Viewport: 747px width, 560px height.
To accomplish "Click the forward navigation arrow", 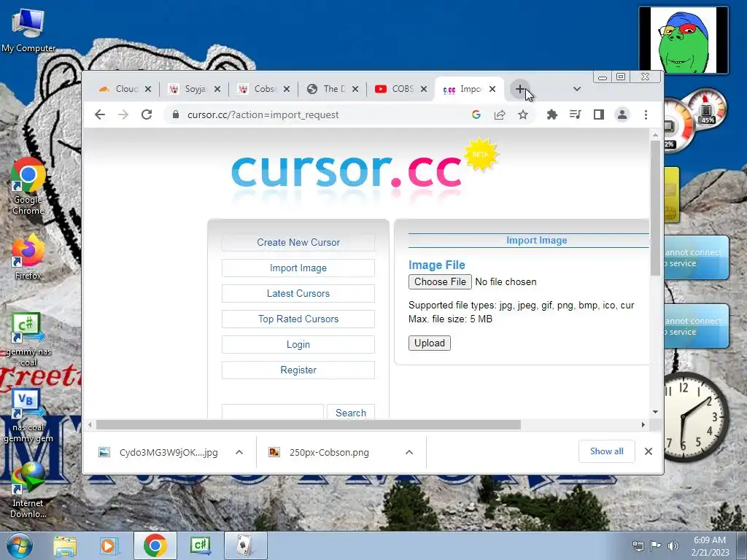I will 123,114.
